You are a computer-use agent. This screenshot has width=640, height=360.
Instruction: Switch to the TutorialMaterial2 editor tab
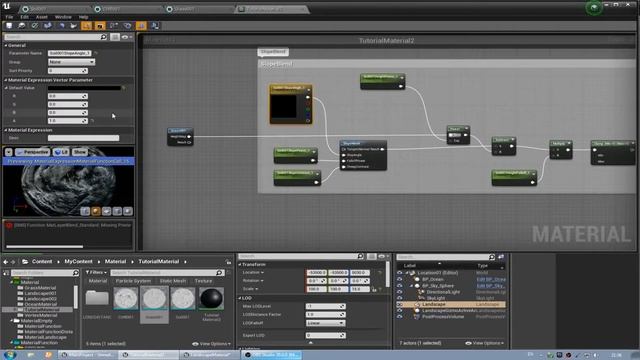(x=271, y=9)
